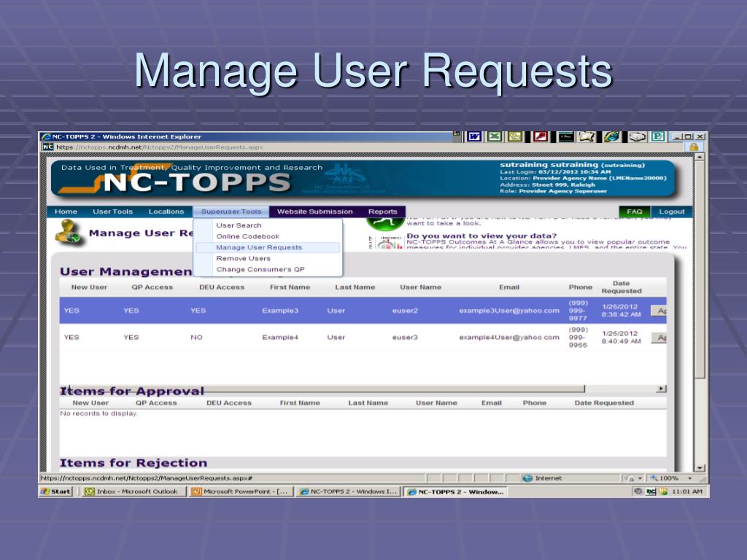
Task: Click the Windows Start button
Action: click(55, 491)
